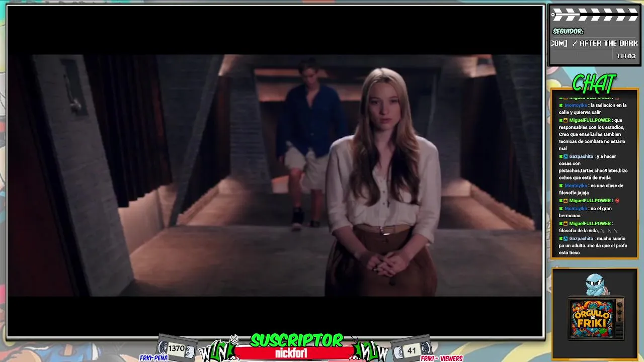Click username MiguelFULLPOWER in 'filosofia de la vida' message
This screenshot has height=362, width=644.
tap(590, 224)
